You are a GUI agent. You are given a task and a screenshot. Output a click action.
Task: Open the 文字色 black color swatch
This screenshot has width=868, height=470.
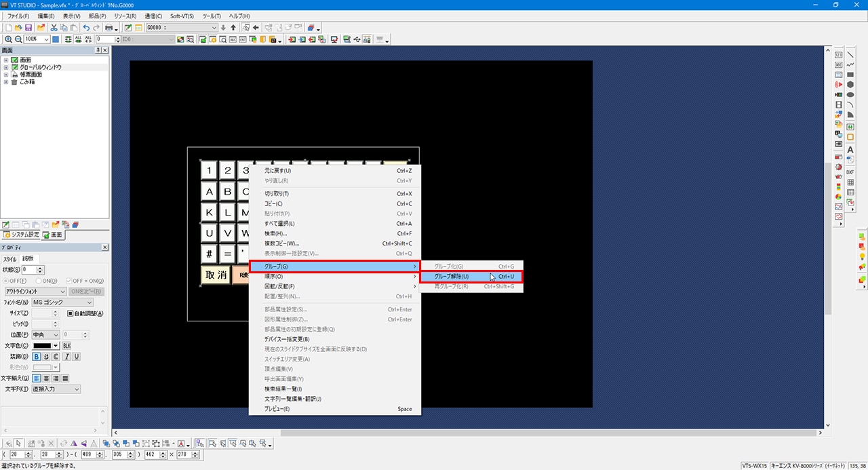pos(46,346)
